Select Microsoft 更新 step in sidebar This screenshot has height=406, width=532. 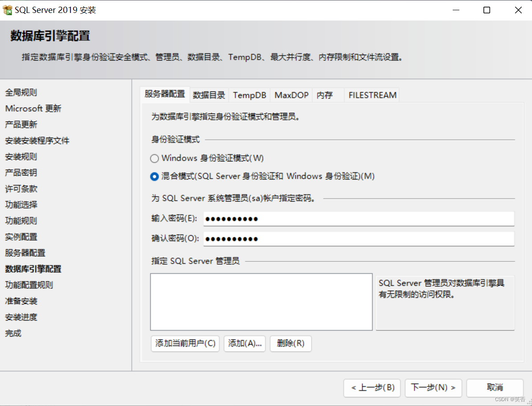coord(33,109)
